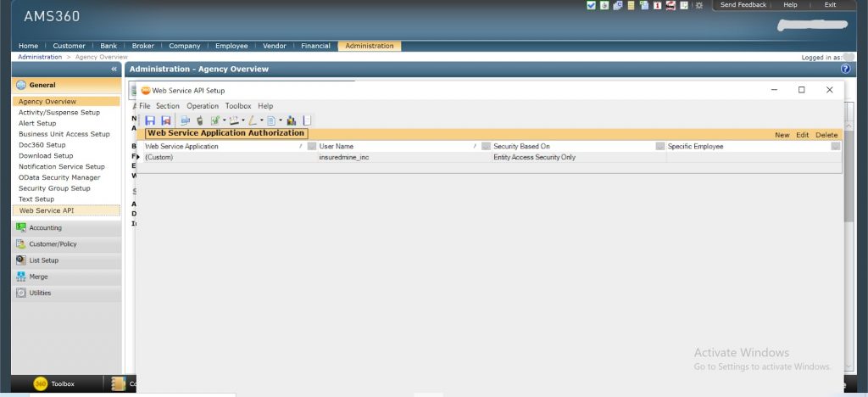
Task: Click the blue document toolbar icon
Action: tap(271, 120)
